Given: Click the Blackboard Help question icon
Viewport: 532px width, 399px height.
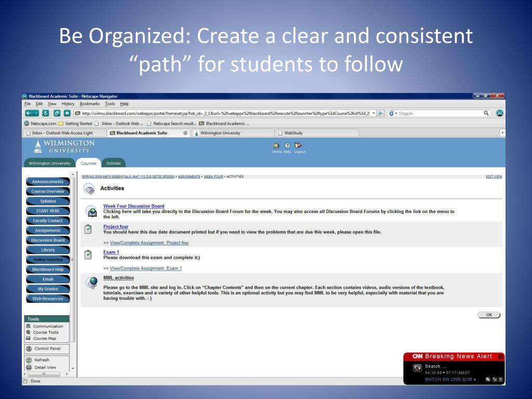Looking at the screenshot, I should tap(287, 145).
